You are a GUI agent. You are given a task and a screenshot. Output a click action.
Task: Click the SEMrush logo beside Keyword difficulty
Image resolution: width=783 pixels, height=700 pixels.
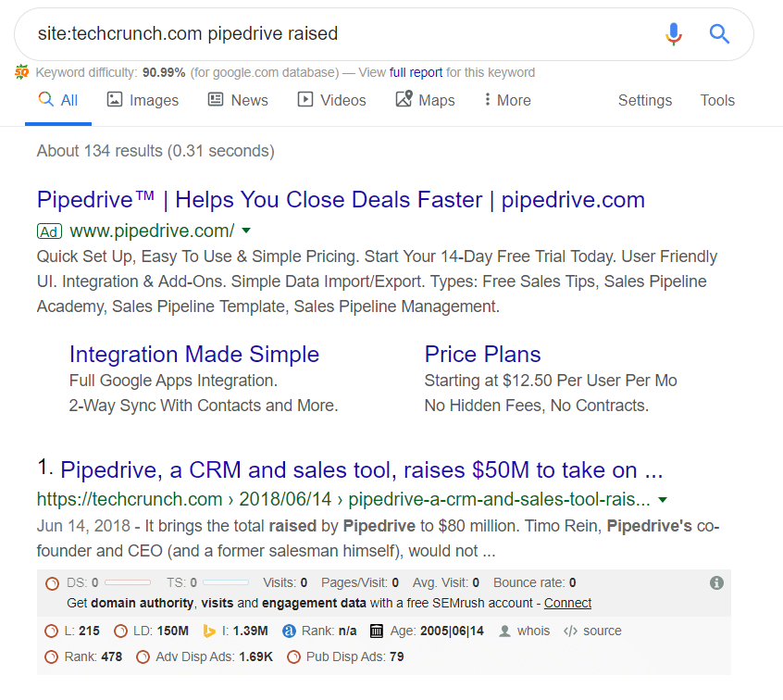(21, 72)
